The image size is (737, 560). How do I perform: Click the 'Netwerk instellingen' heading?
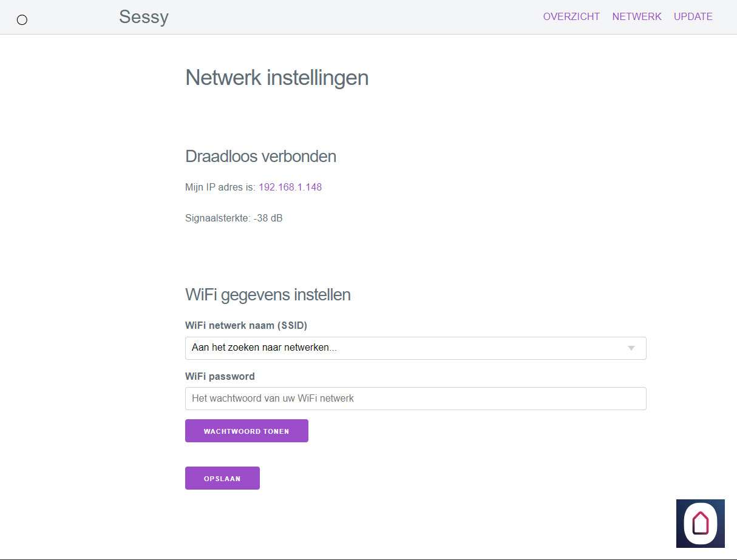[276, 78]
